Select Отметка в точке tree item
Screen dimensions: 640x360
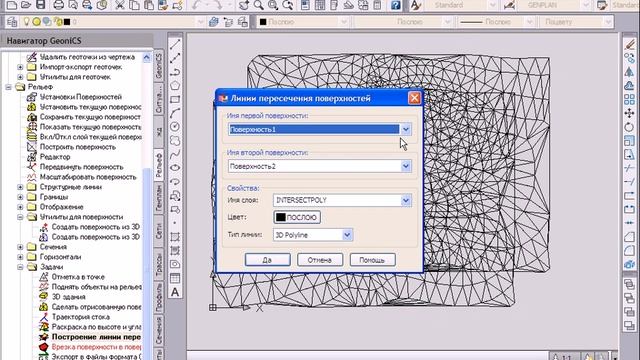(x=78, y=277)
